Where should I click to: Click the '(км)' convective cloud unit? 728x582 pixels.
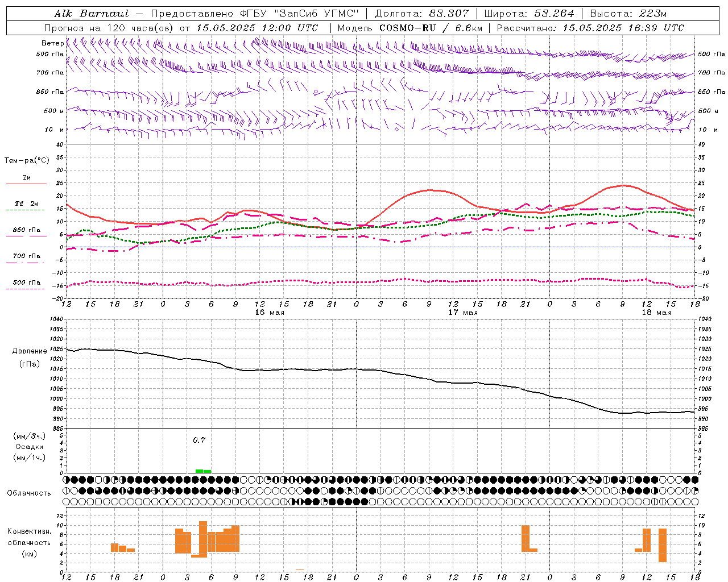[30, 553]
